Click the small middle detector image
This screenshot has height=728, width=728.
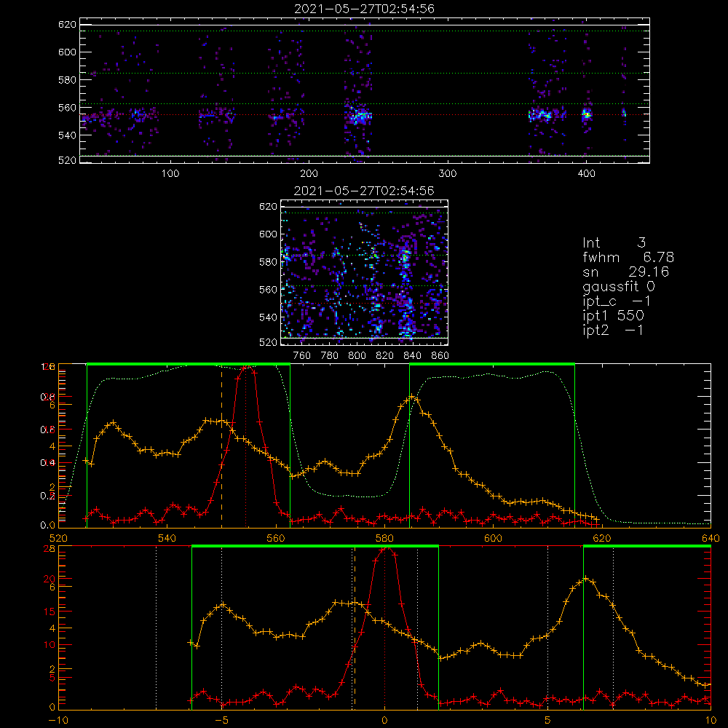coord(365,272)
